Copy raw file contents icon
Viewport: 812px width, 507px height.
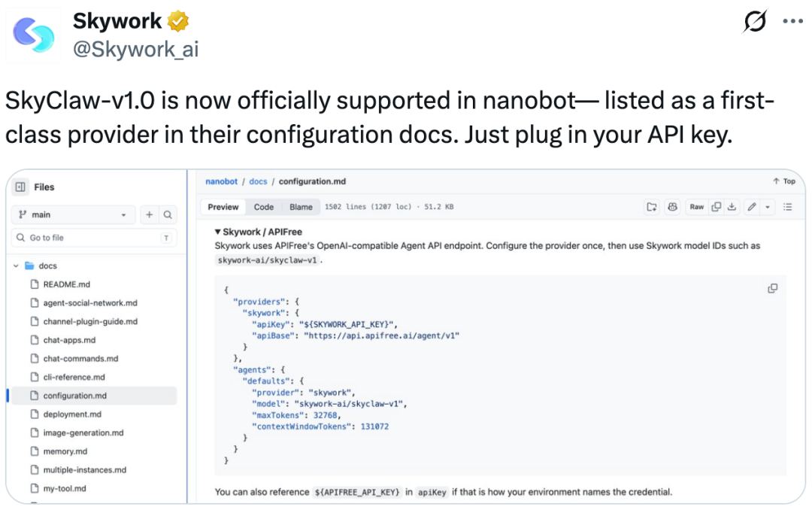click(x=717, y=207)
